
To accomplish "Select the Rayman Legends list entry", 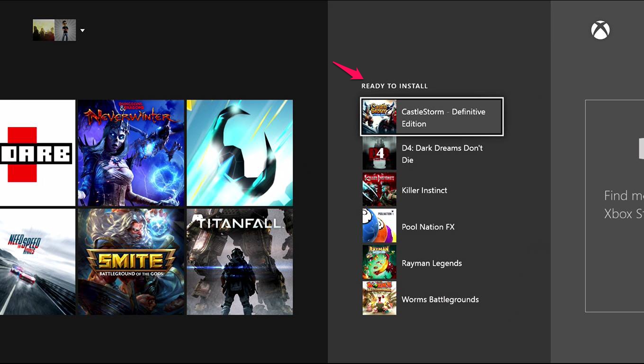I will point(431,263).
